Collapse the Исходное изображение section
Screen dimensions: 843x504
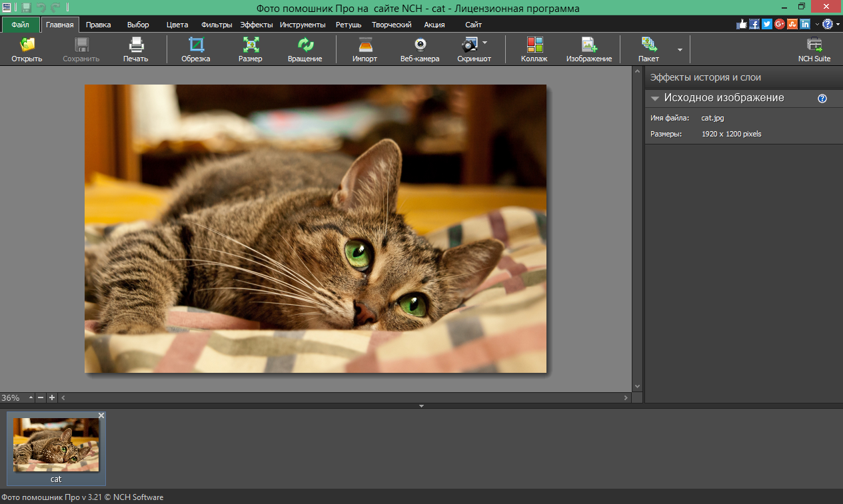click(x=654, y=98)
